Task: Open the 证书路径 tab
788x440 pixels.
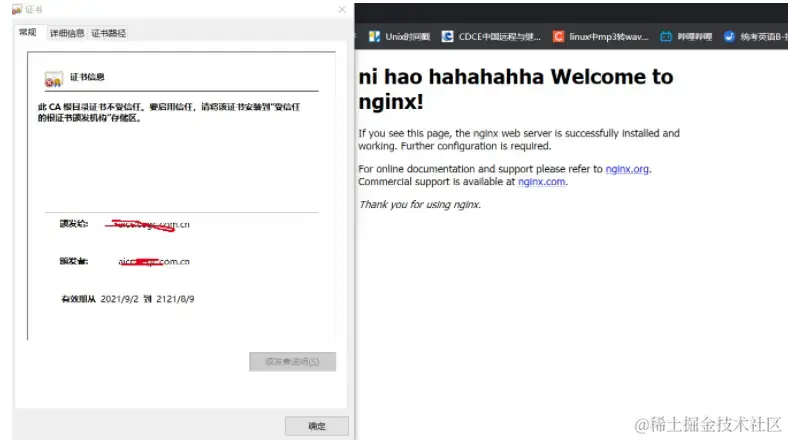Action: [x=109, y=33]
